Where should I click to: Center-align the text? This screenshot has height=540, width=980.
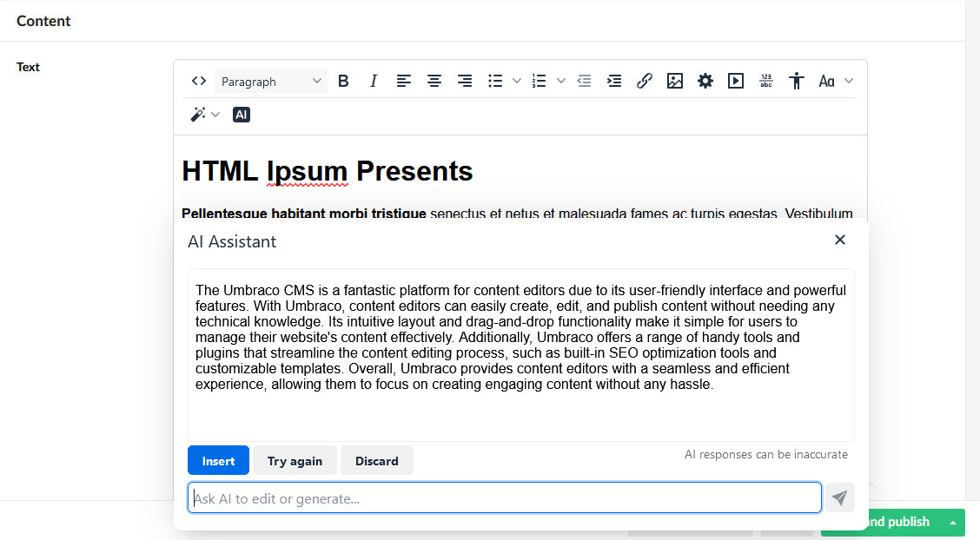click(434, 81)
